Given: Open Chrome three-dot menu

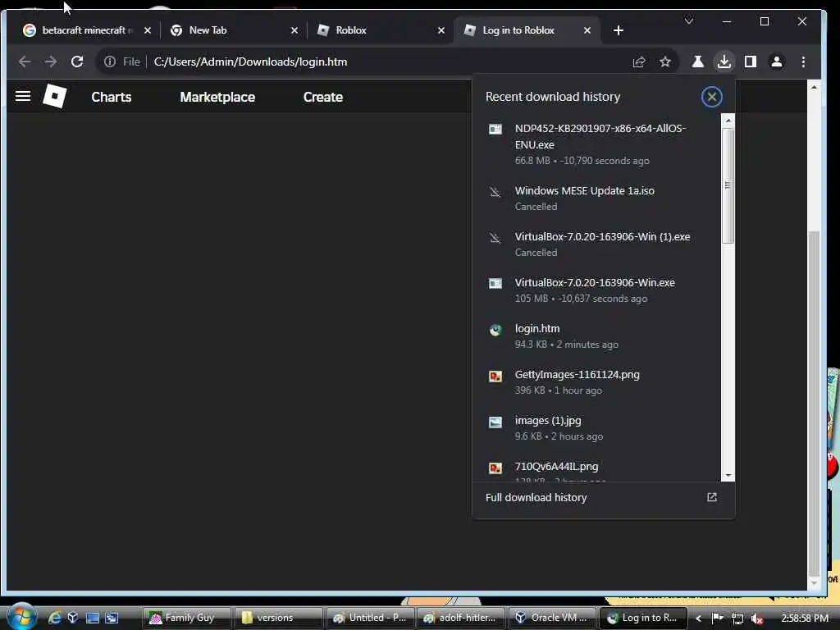Looking at the screenshot, I should pyautogui.click(x=802, y=62).
